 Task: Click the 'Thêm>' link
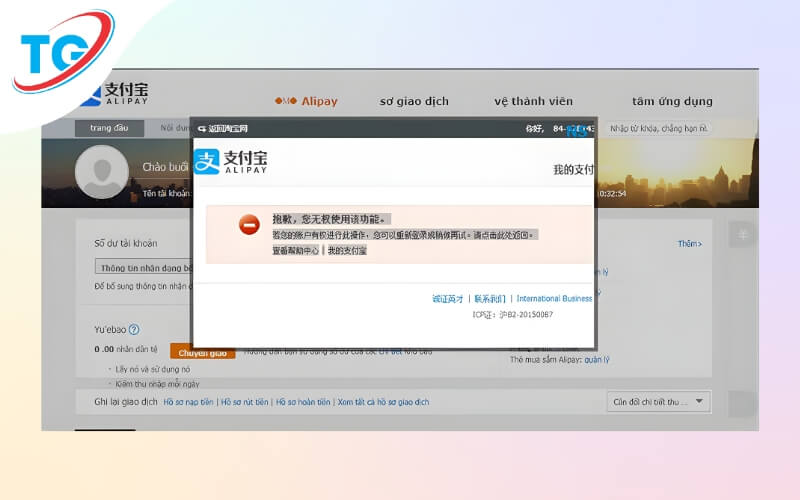[x=689, y=244]
